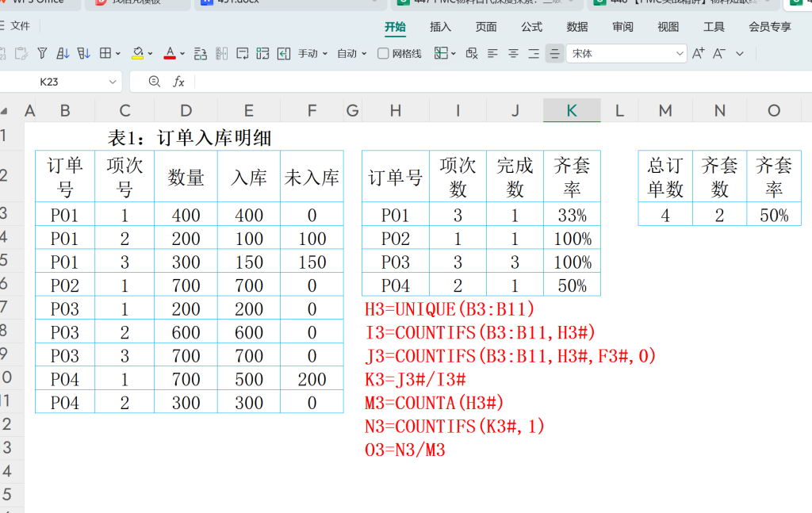The width and height of the screenshot is (812, 513).
Task: Select column B header
Action: [65, 110]
